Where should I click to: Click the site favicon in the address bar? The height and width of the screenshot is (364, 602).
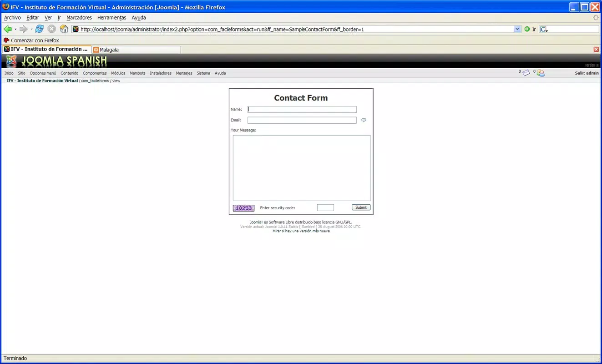pos(76,29)
